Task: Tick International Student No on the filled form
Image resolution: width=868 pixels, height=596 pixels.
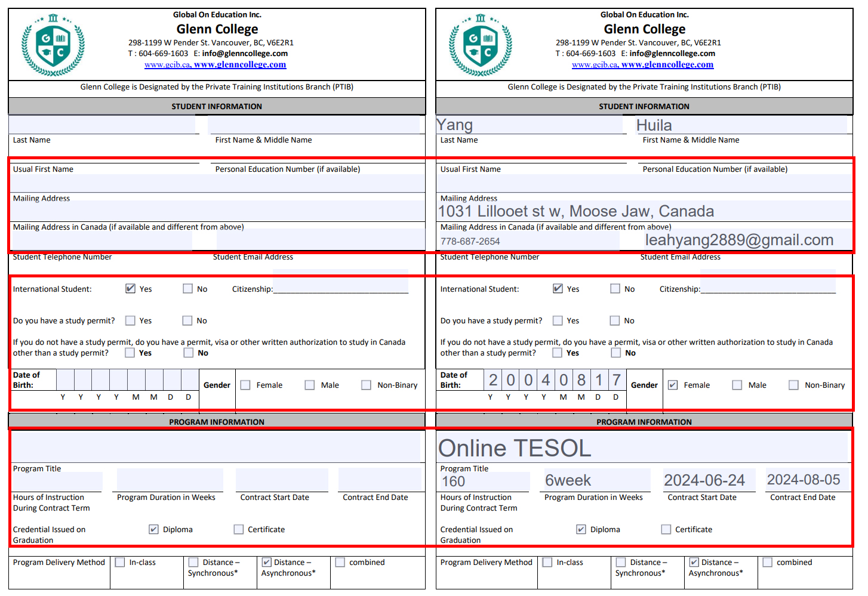Action: pyautogui.click(x=615, y=289)
